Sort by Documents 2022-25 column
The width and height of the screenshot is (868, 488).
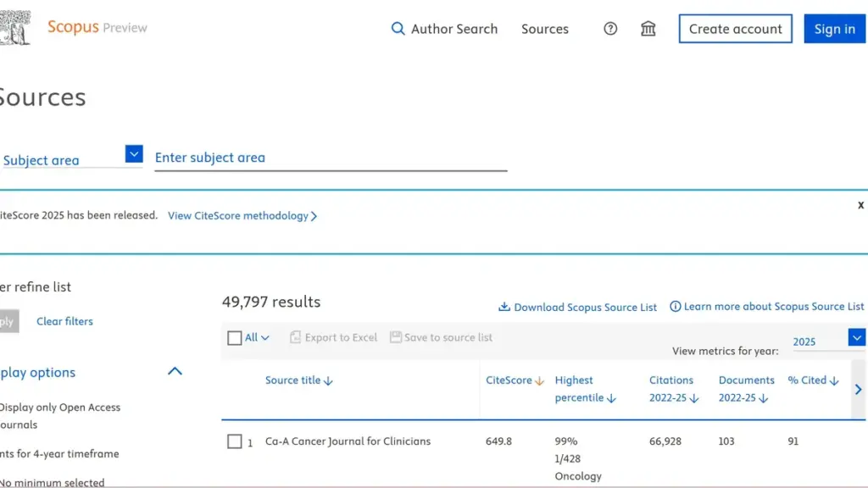point(746,389)
